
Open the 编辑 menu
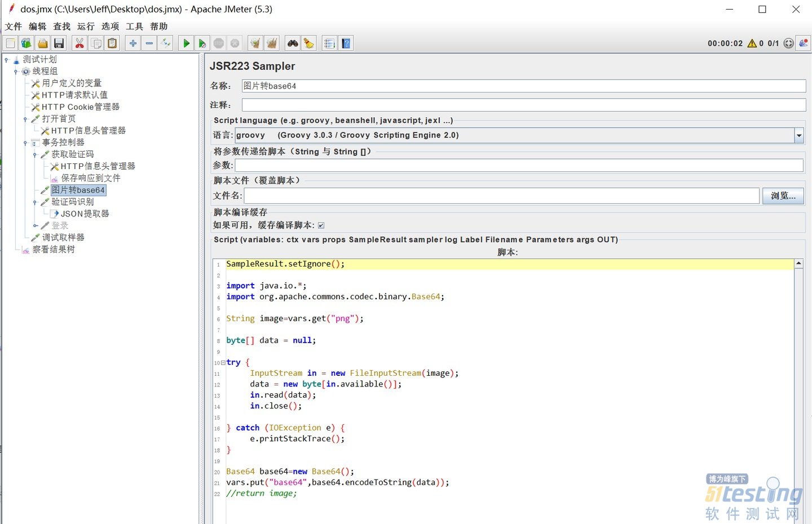tap(38, 26)
